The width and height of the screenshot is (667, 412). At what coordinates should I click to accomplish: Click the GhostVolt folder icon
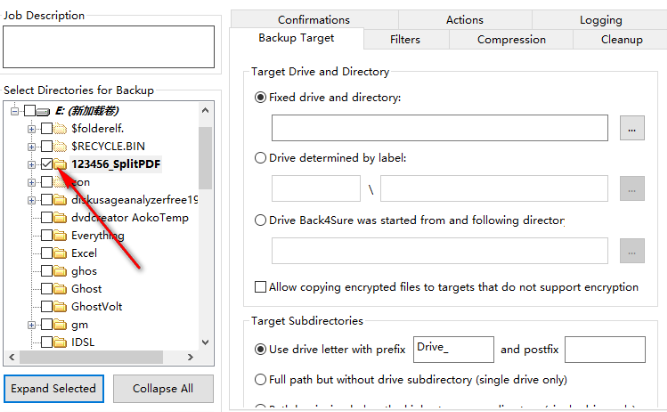61,306
